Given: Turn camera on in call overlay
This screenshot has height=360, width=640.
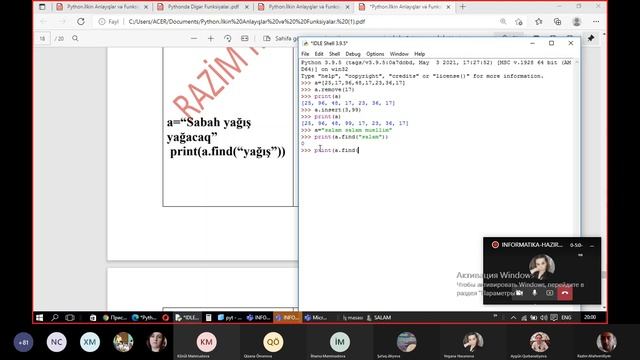Looking at the screenshot, I should (519, 293).
